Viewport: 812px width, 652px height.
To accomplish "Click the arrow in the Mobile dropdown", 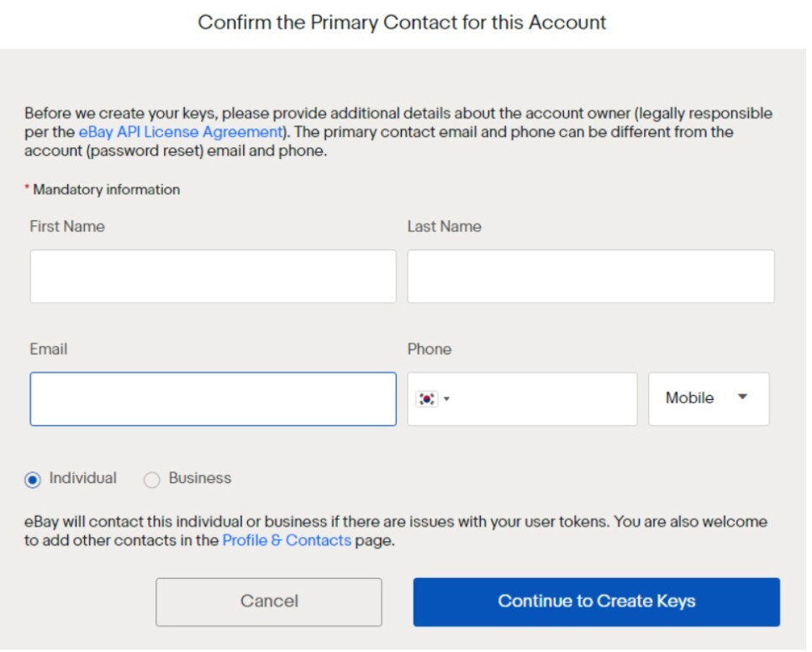I will (x=742, y=397).
